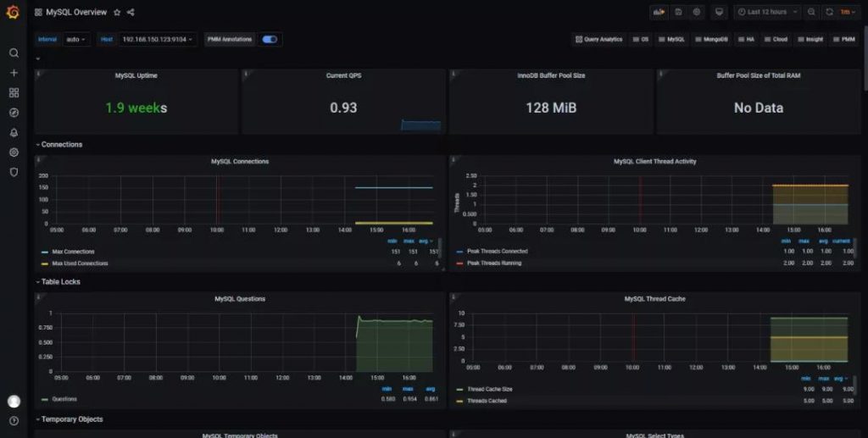Open the Last 12 hours time picker
This screenshot has width=868, height=438.
coord(767,12)
